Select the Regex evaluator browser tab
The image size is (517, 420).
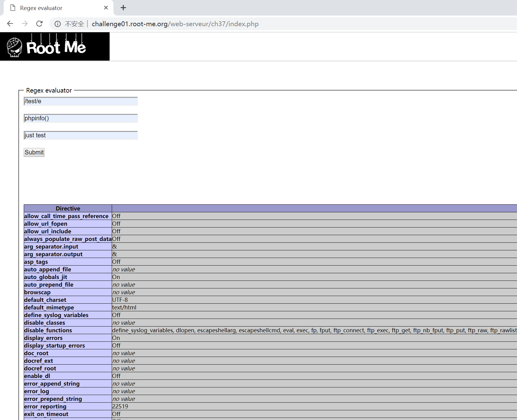(x=58, y=8)
